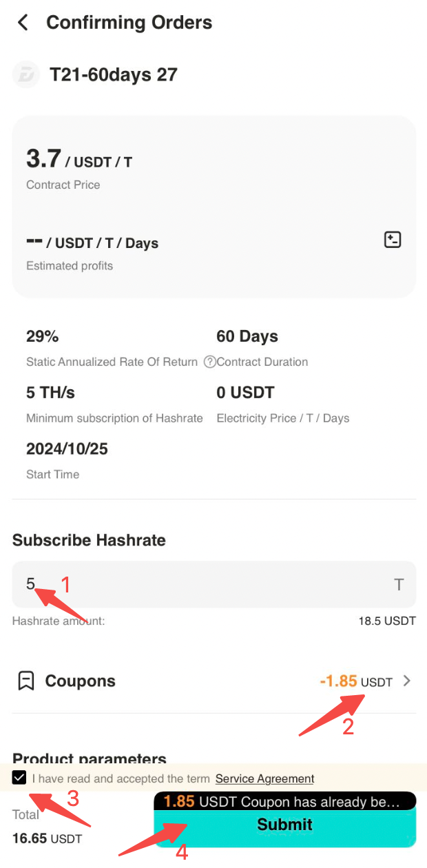This screenshot has width=427, height=868.
Task: Expand the coupons chevron arrow
Action: [407, 681]
